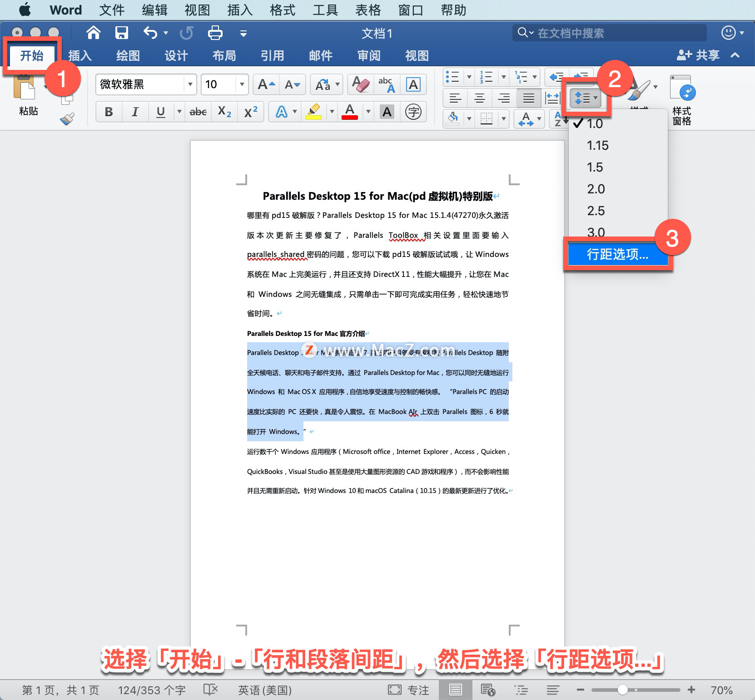Undo the last action

pyautogui.click(x=150, y=33)
